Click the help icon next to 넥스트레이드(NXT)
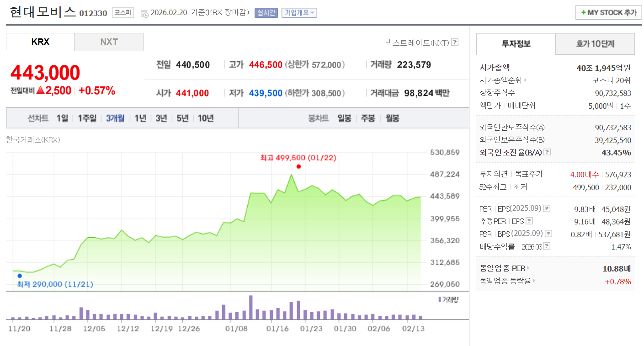 coord(455,43)
